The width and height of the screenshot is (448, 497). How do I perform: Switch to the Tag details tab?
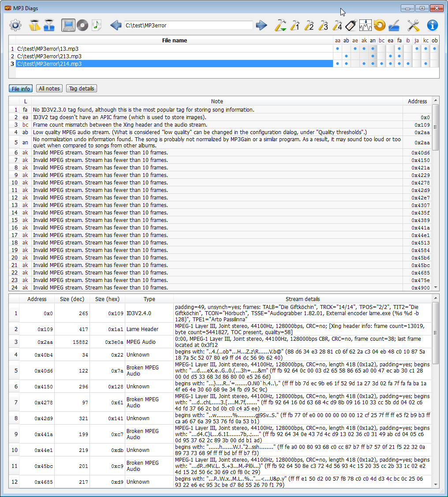(x=82, y=89)
